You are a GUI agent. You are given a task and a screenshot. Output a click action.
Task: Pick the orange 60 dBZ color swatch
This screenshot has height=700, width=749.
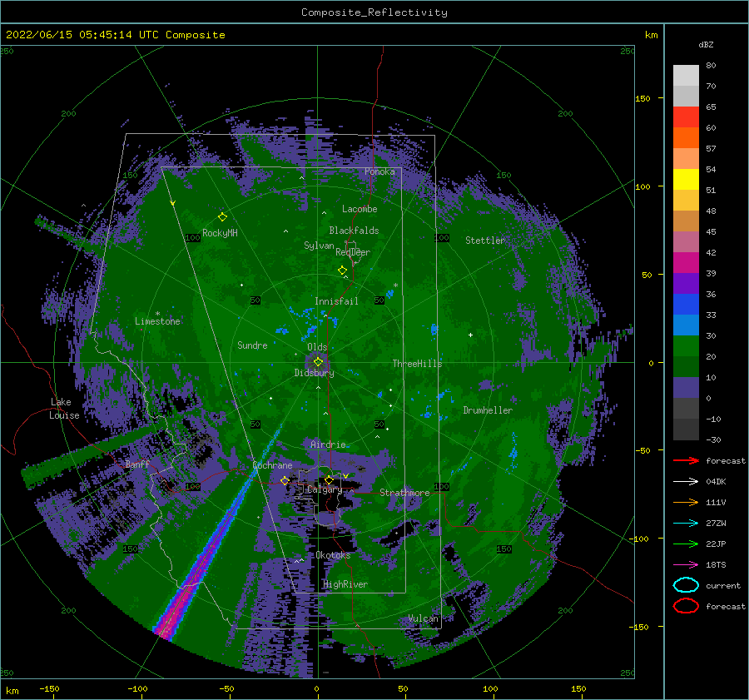coord(686,137)
